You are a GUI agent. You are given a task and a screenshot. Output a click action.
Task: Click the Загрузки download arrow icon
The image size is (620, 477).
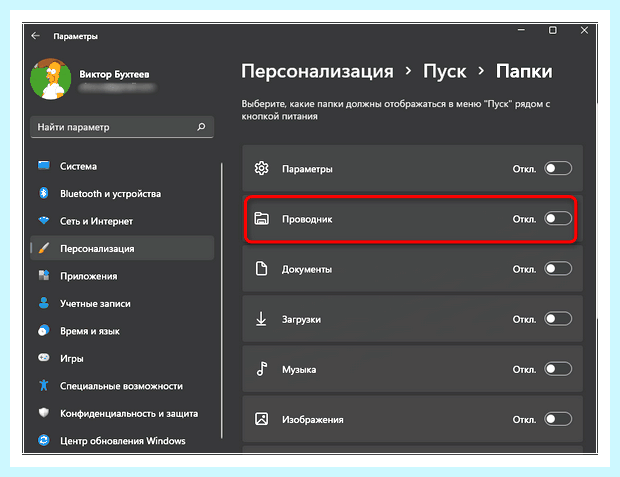(x=261, y=319)
